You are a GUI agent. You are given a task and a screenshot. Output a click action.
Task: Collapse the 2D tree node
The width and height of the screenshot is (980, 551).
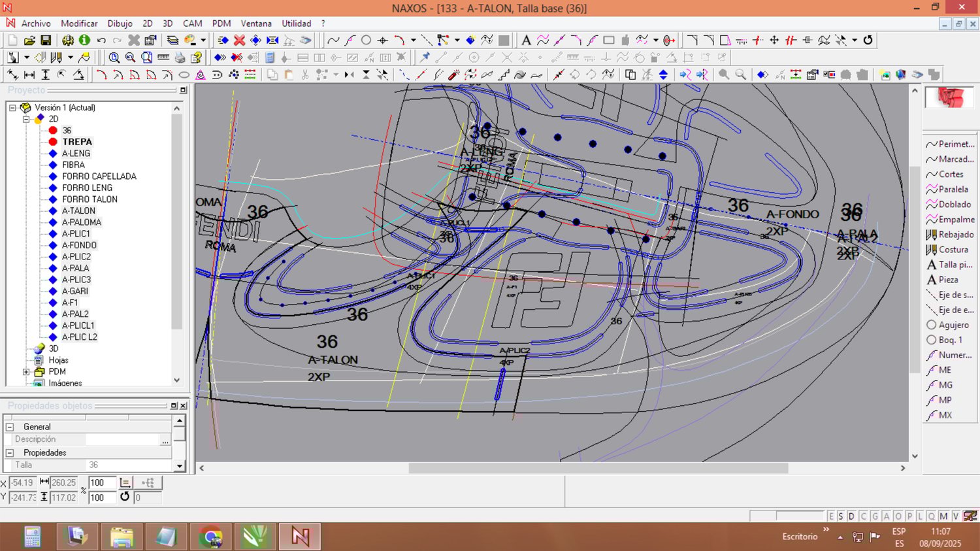26,119
